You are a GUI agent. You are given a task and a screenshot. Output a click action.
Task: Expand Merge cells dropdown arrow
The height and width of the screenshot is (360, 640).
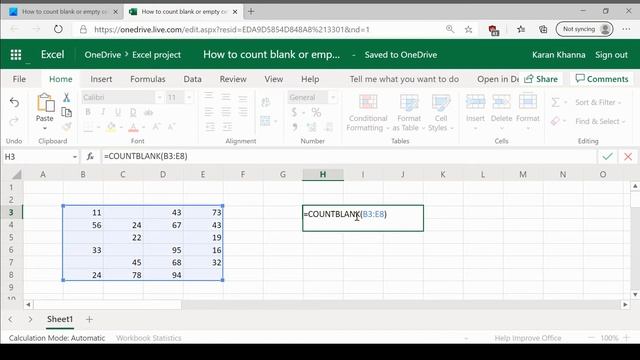coord(276,121)
